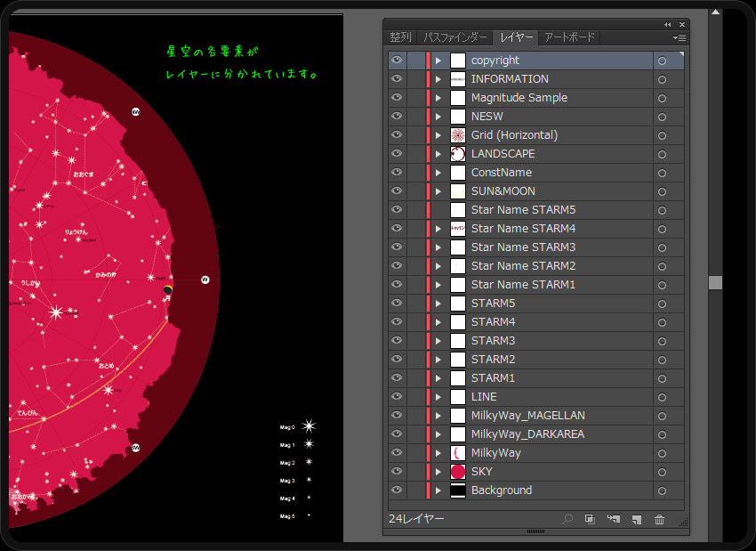The width and height of the screenshot is (756, 551).
Task: Click target circle of Star Name STARM4
Action: [x=662, y=229]
